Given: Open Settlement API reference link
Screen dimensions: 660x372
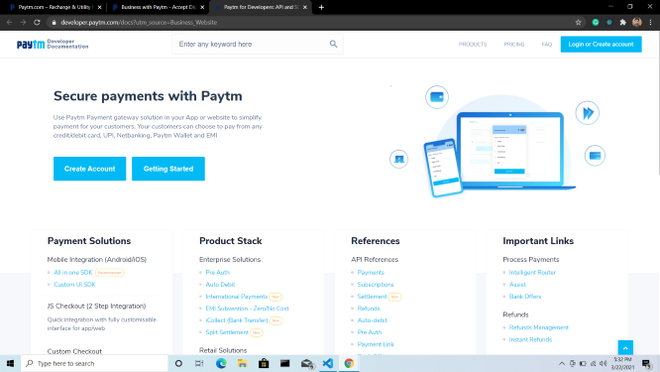Looking at the screenshot, I should point(372,297).
